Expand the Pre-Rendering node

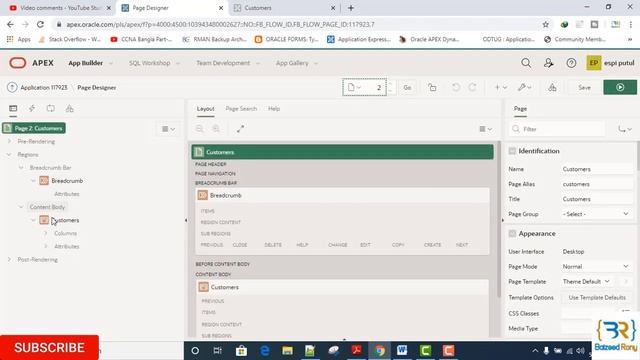[x=9, y=141]
